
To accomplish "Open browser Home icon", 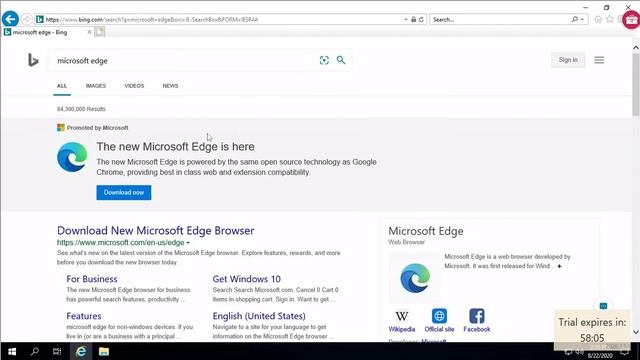I will [x=598, y=19].
